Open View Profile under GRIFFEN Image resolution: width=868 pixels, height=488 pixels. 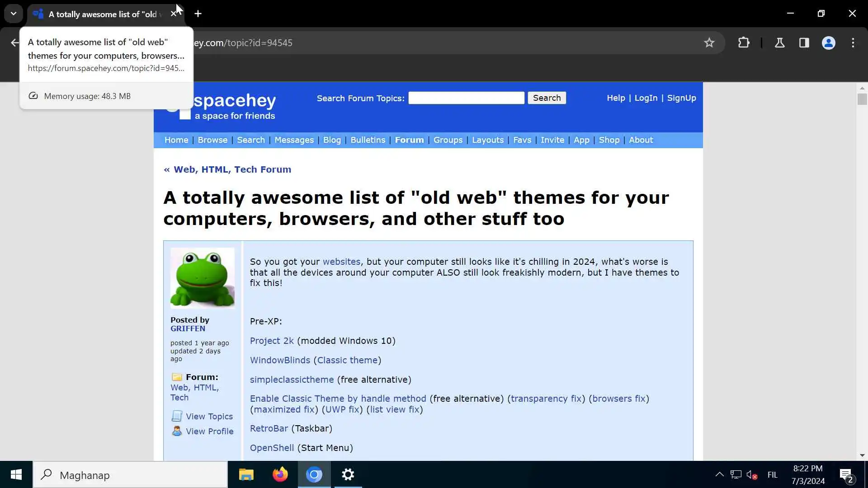pyautogui.click(x=209, y=431)
